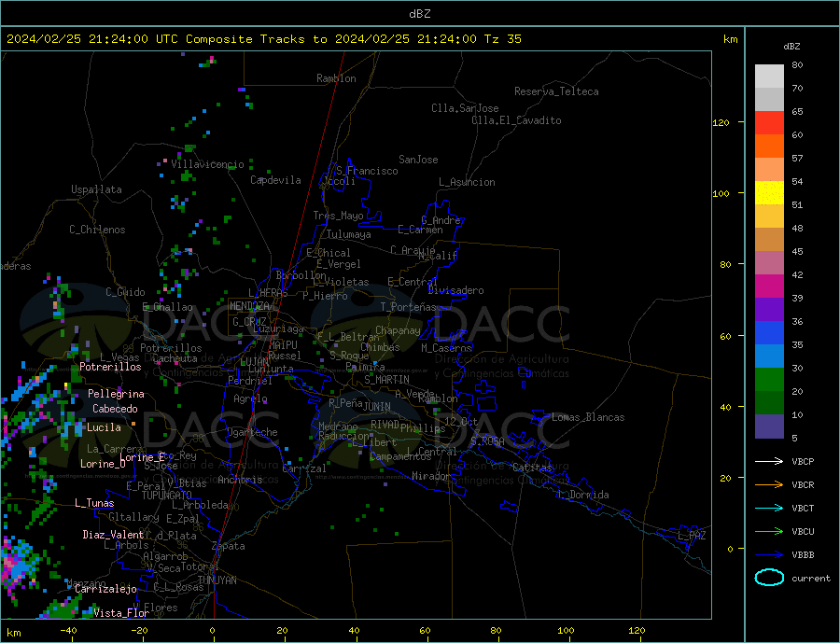
Task: Click the 'Borbollon' map label
Action: pyautogui.click(x=301, y=275)
